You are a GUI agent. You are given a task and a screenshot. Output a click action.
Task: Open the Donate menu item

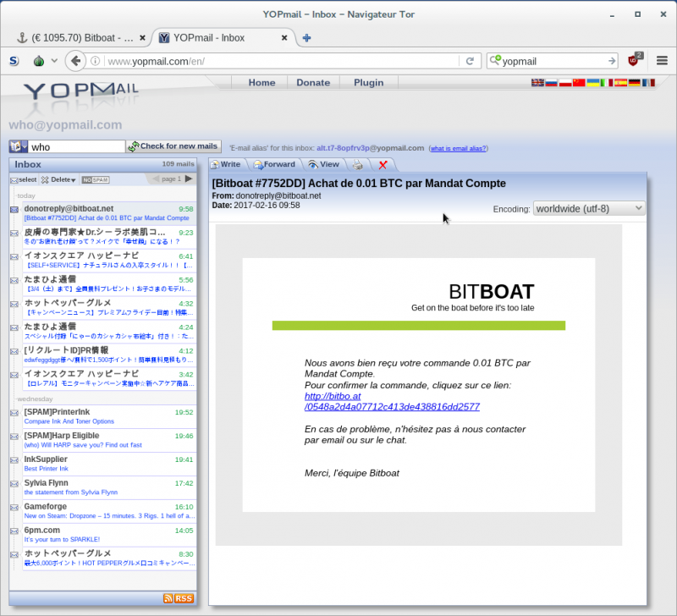tap(313, 82)
